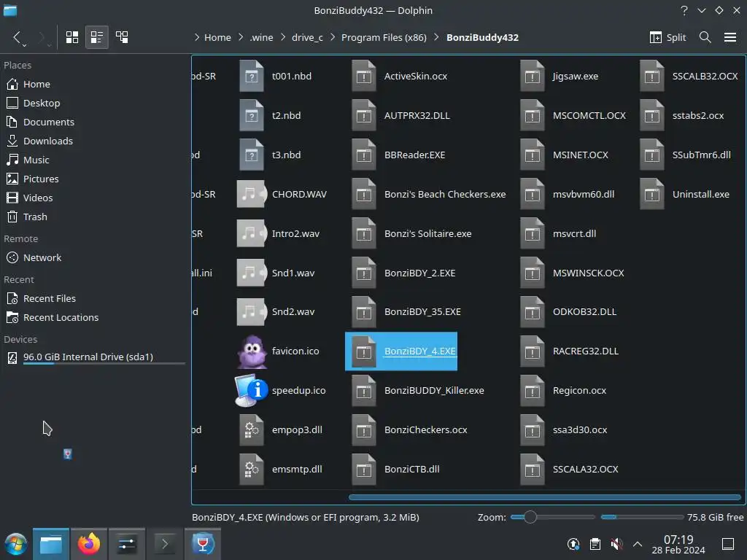Screen dimensions: 747x560
Task: Select BonziBUDDY_Killer.exe file
Action: tap(418, 391)
